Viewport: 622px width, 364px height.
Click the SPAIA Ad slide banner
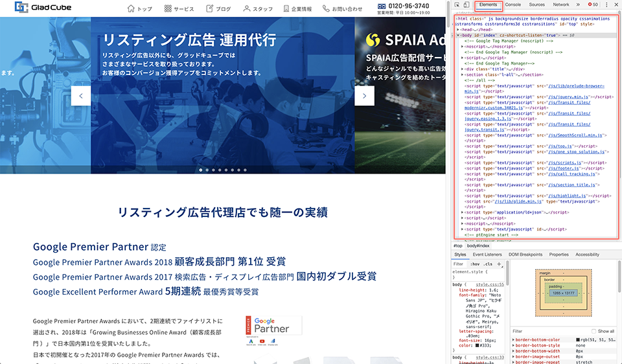pos(400,95)
